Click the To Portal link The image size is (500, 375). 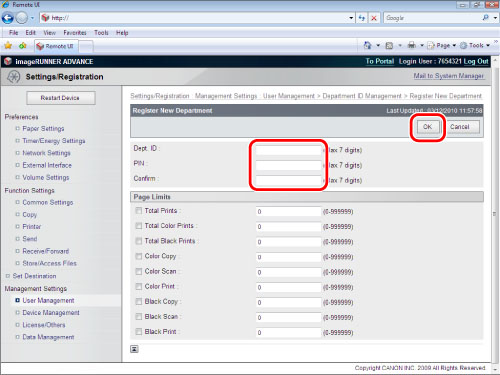[x=380, y=61]
